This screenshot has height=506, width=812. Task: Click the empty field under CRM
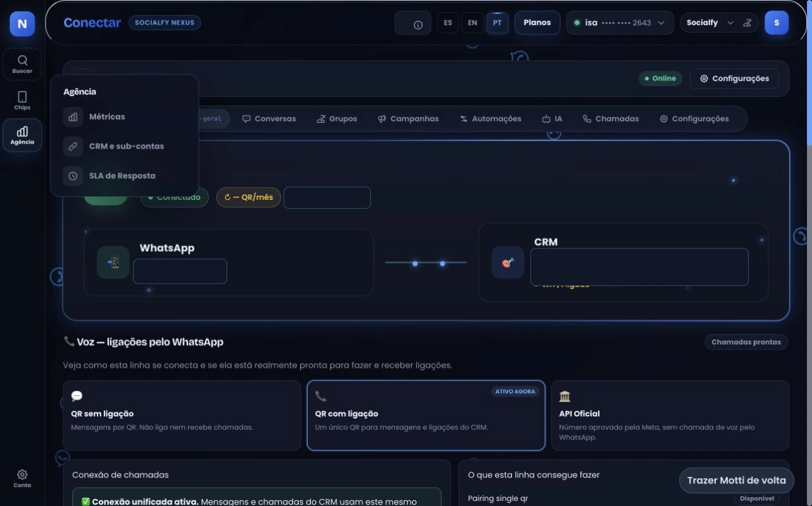(x=639, y=267)
